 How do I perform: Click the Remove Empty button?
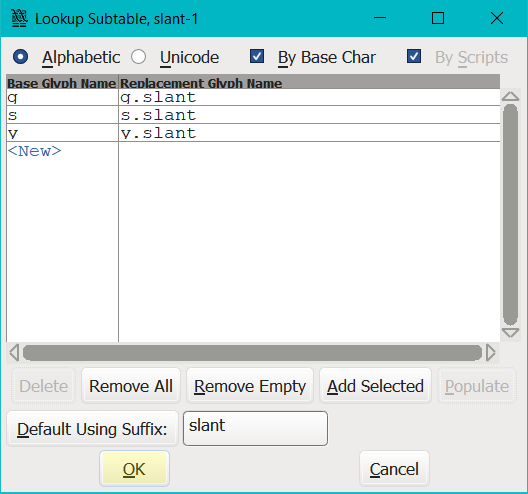[x=250, y=386]
